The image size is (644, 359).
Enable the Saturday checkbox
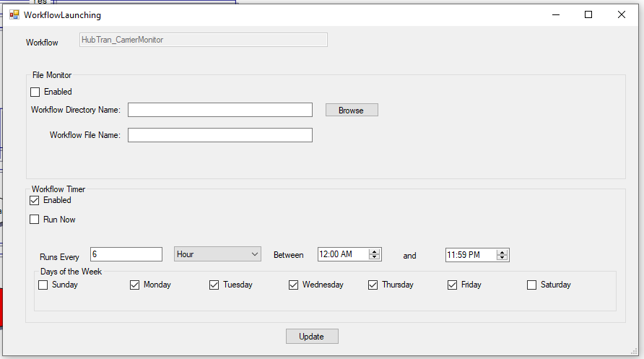[532, 285]
